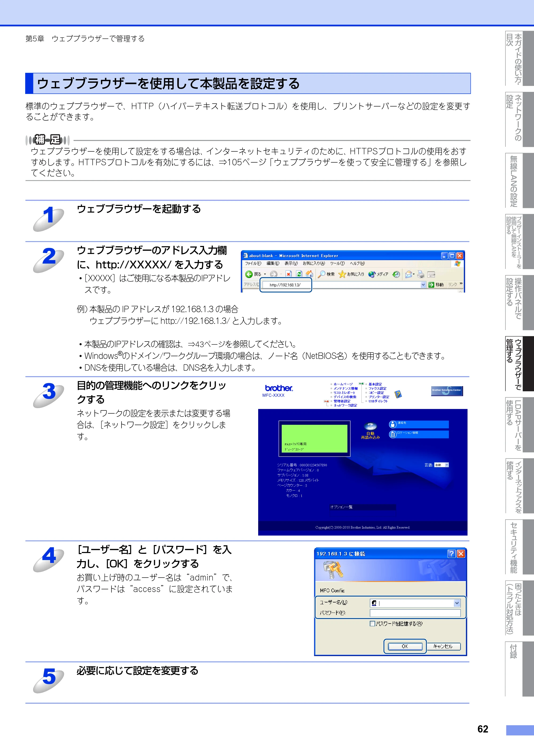Expand the IE links chevron (»)
The height and width of the screenshot is (756, 534).
tap(461, 284)
